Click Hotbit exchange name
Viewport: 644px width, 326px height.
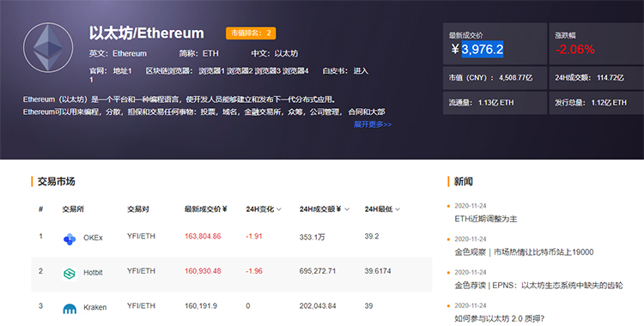pyautogui.click(x=93, y=273)
